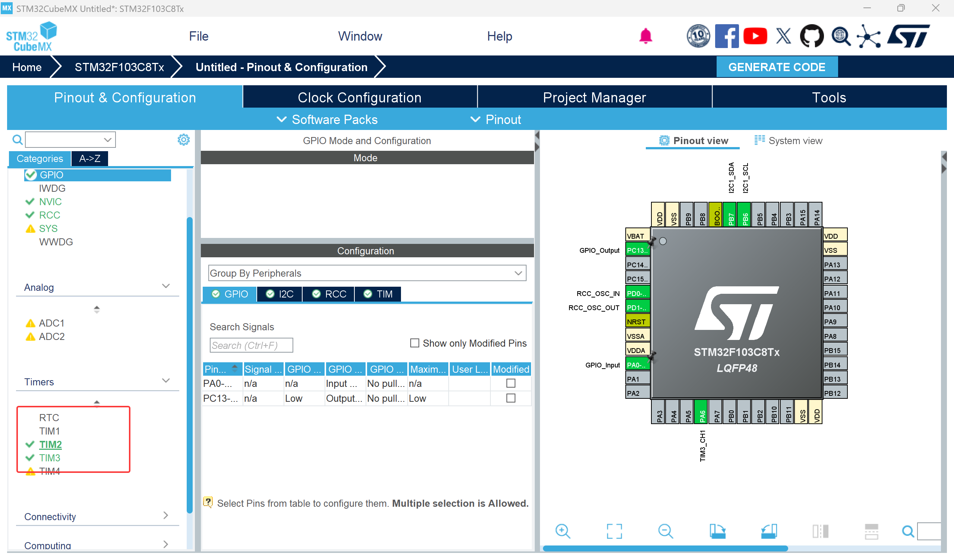Check Modified box for PC13 row
Screen dimensions: 954x560
tap(511, 398)
